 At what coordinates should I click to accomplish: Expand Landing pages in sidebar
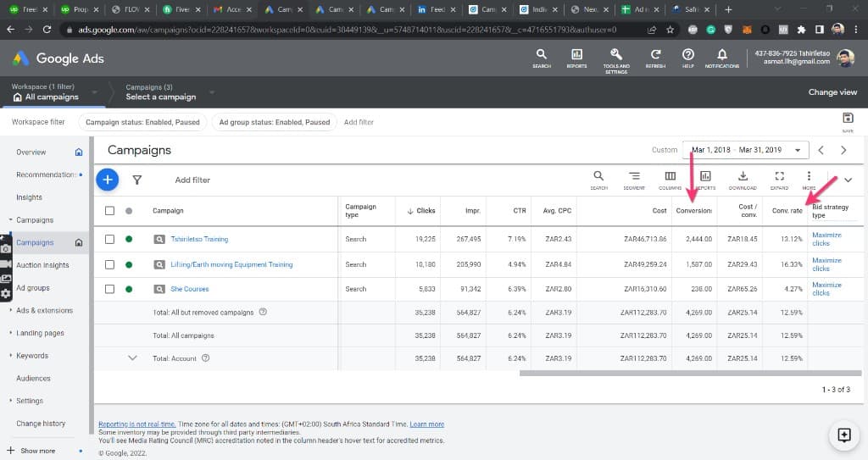pos(10,333)
